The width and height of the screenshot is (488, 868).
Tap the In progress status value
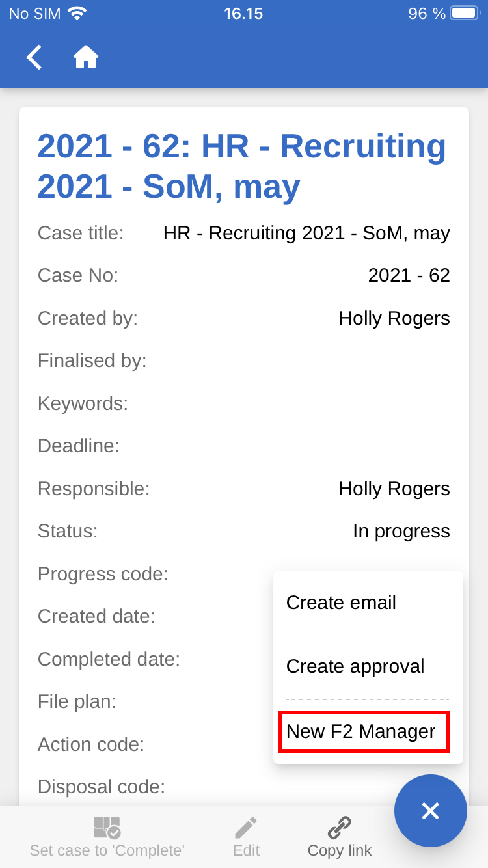coord(401,531)
